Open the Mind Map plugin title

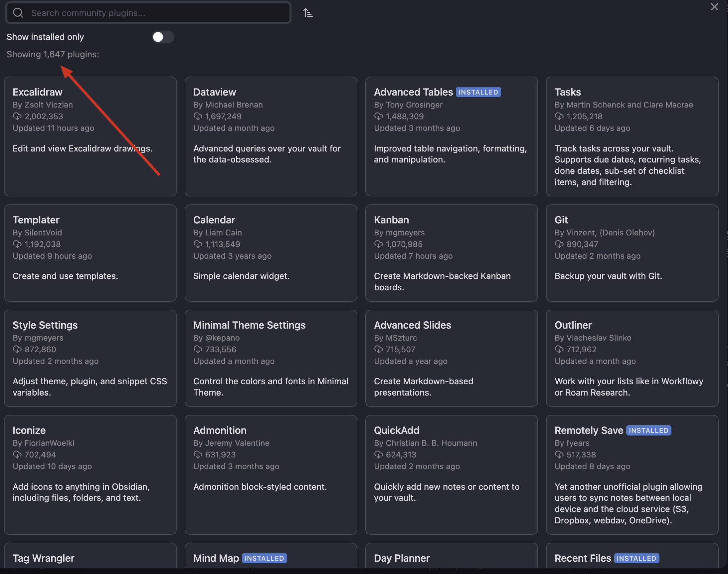point(216,558)
